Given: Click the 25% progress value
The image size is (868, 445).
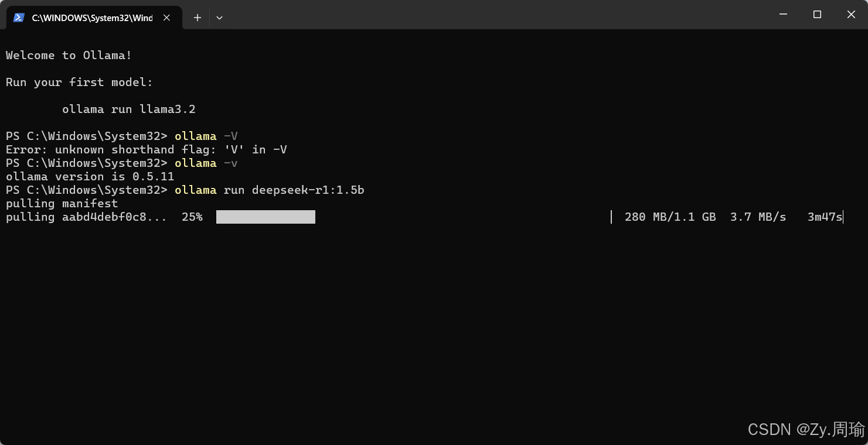Looking at the screenshot, I should (192, 217).
